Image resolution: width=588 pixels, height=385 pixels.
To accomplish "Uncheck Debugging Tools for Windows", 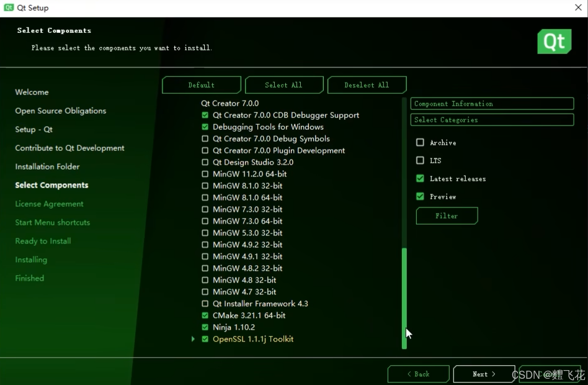I will point(205,127).
